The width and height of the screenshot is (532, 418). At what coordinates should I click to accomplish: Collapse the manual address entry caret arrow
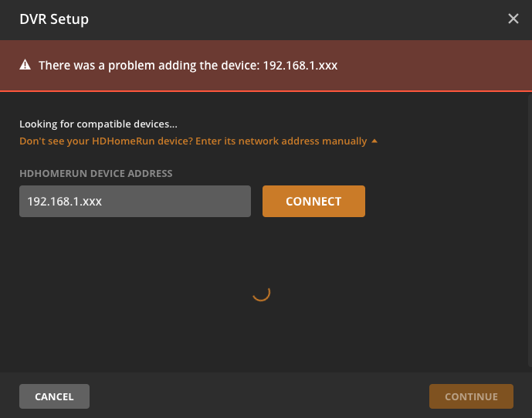click(374, 141)
